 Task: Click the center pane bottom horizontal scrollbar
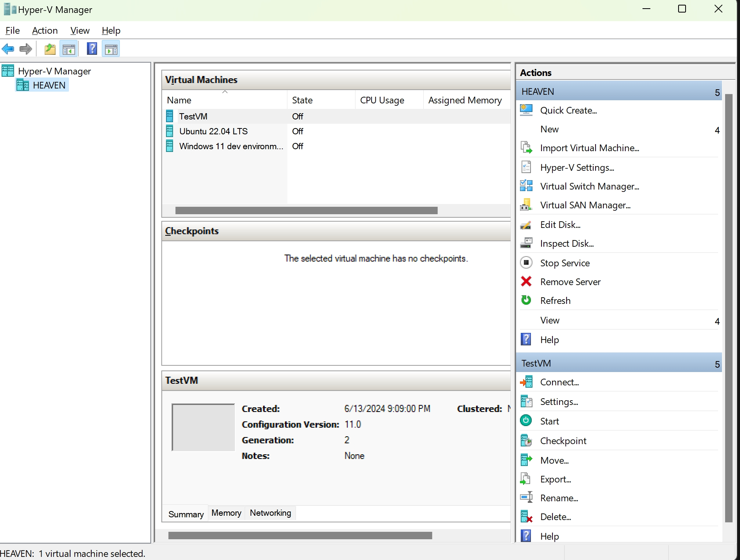pos(300,535)
